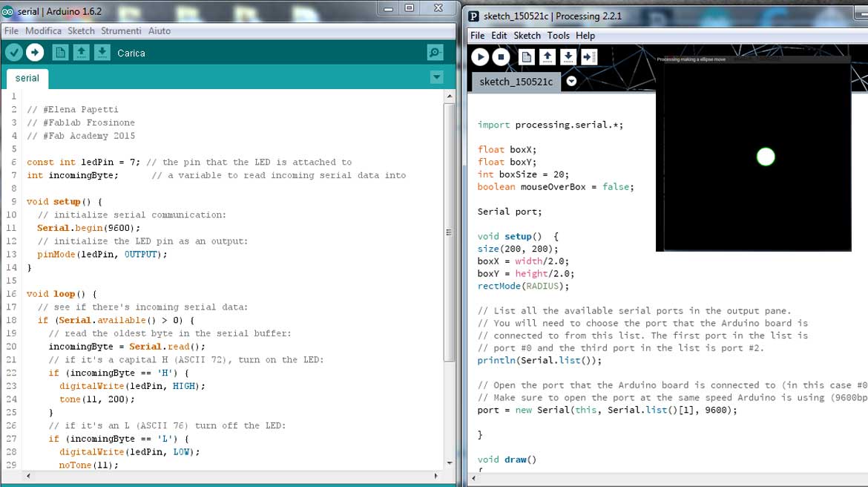Open a sketch with Arduino toolbar up-arrow
The height and width of the screenshot is (487, 868).
pyautogui.click(x=82, y=53)
